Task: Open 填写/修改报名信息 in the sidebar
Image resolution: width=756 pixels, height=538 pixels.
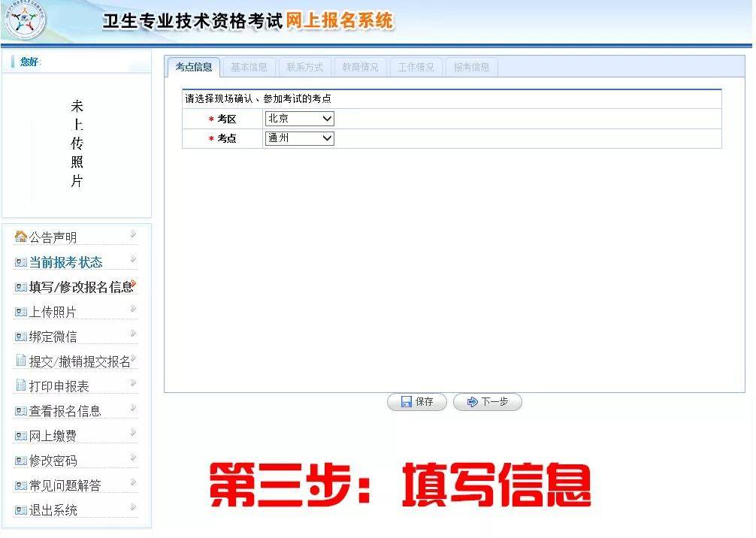Action: click(x=80, y=287)
